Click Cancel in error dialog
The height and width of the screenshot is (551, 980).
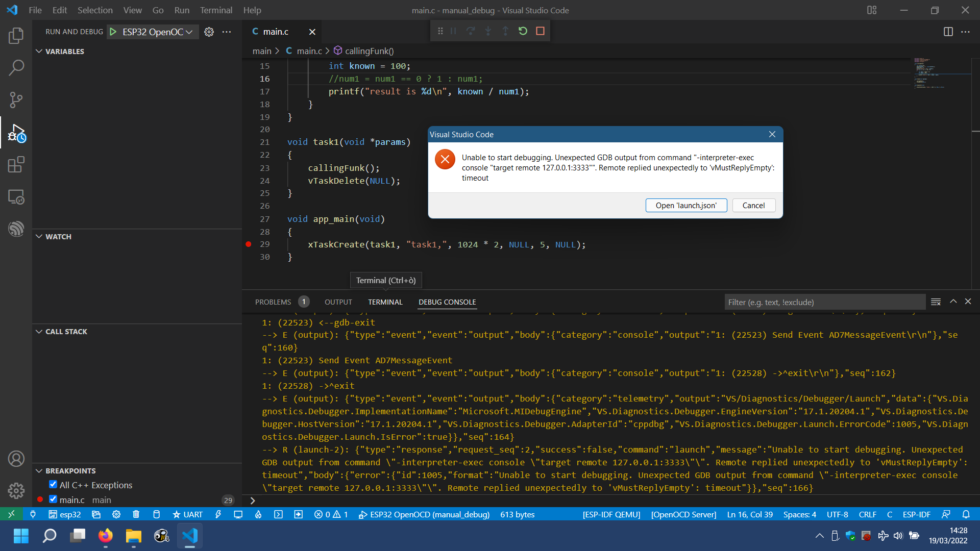pos(753,205)
